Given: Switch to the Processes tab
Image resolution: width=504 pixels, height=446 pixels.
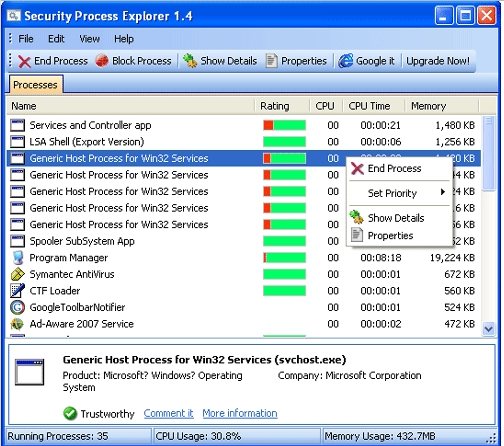Looking at the screenshot, I should tap(35, 85).
